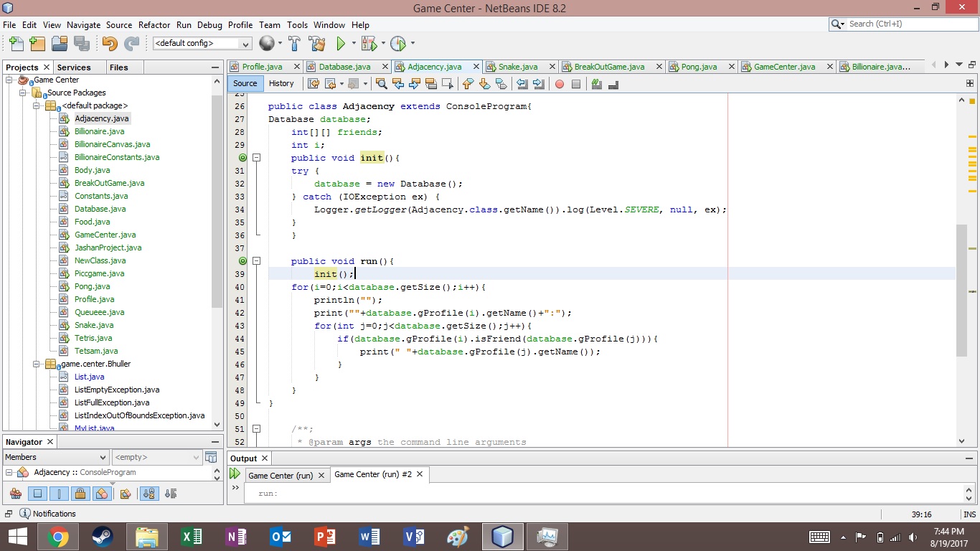Click the History button in the editor

point(281,83)
